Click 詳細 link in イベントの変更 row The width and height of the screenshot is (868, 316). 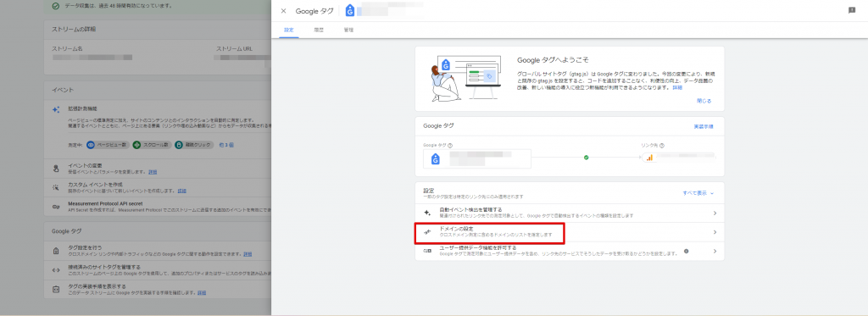click(153, 172)
